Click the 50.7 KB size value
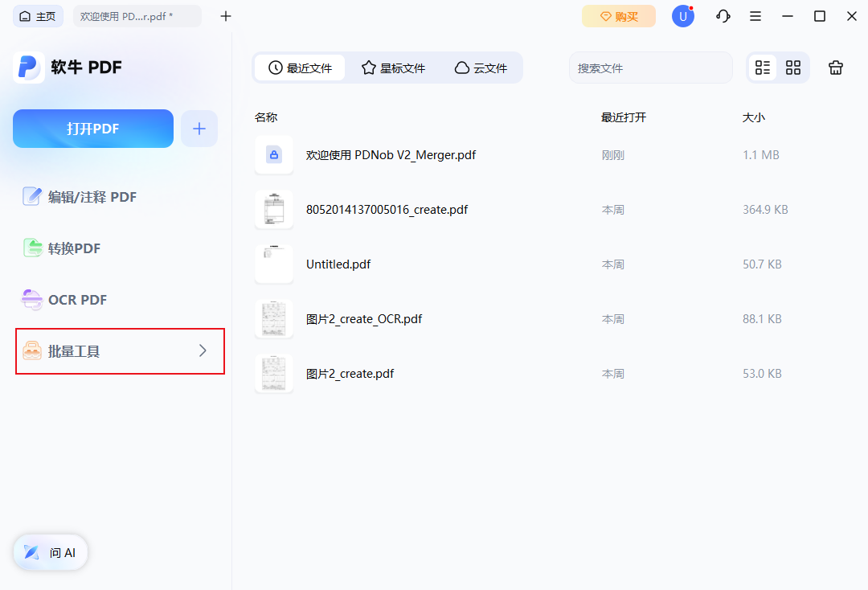 [762, 264]
